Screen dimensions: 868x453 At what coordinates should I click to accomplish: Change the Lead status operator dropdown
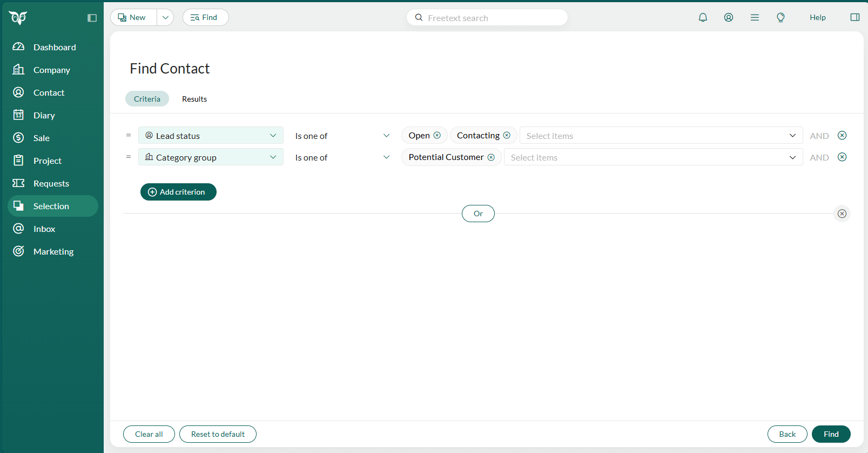(342, 136)
